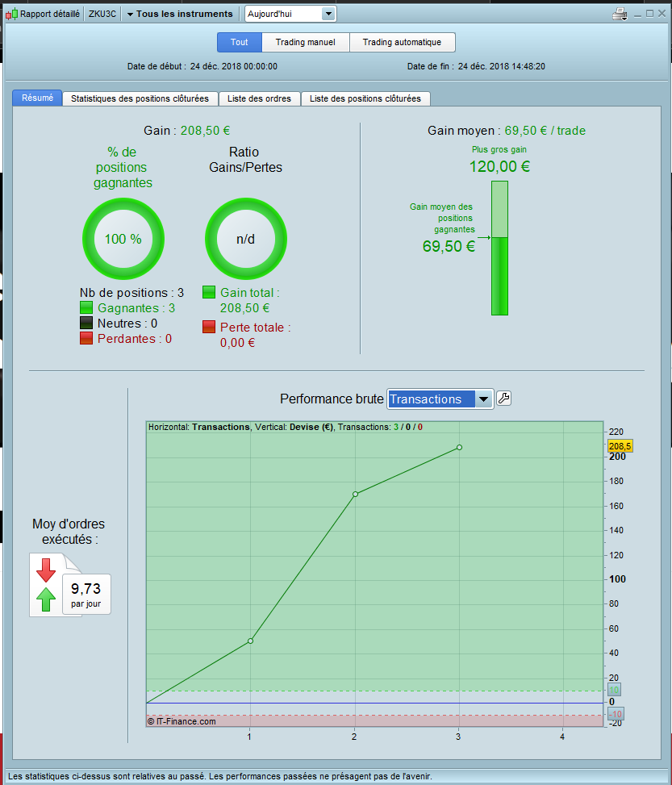Open Liste des positions clôturées tab
672x785 pixels.
[x=365, y=98]
